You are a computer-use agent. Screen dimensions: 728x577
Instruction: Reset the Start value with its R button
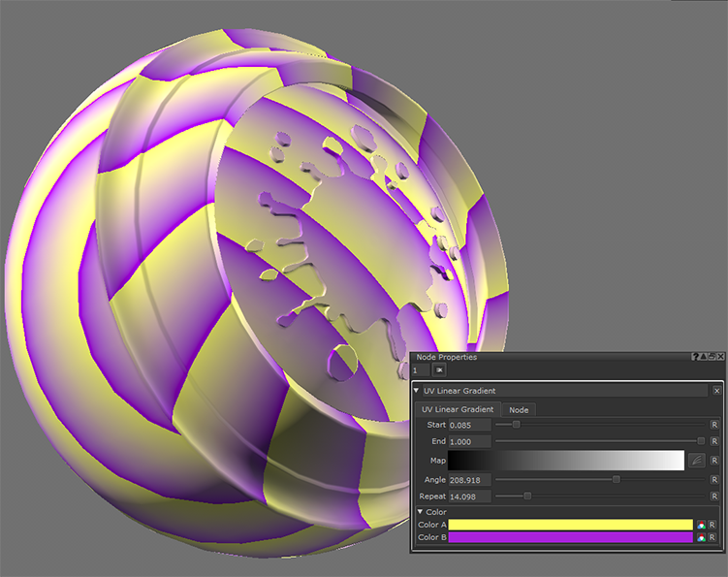click(714, 425)
